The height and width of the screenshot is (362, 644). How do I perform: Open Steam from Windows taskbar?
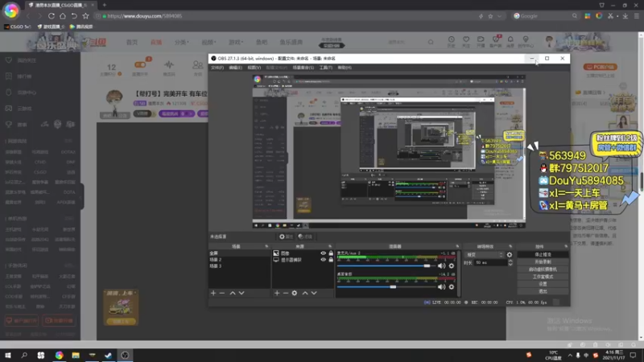[x=108, y=355]
